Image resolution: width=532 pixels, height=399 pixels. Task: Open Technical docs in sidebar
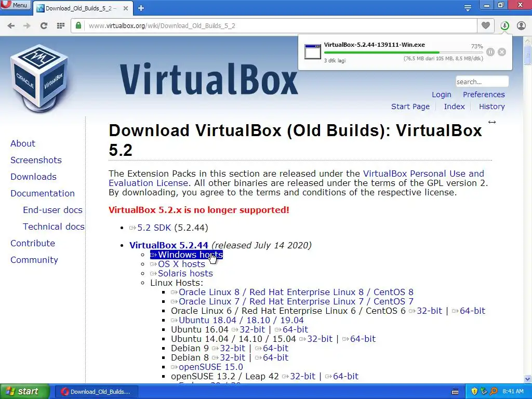54,227
